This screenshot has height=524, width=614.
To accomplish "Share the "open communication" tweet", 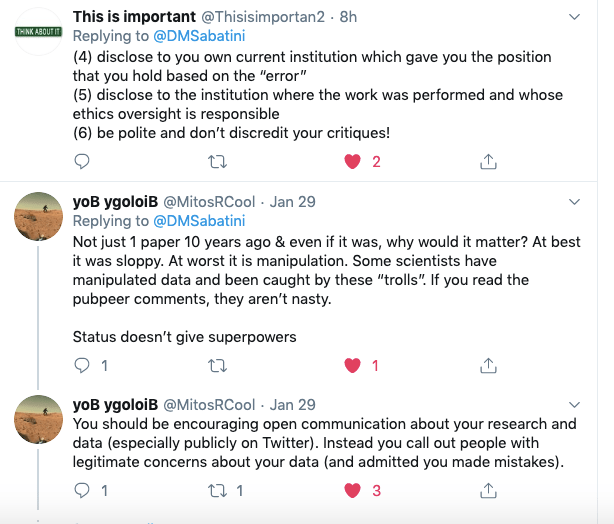I will tap(488, 490).
